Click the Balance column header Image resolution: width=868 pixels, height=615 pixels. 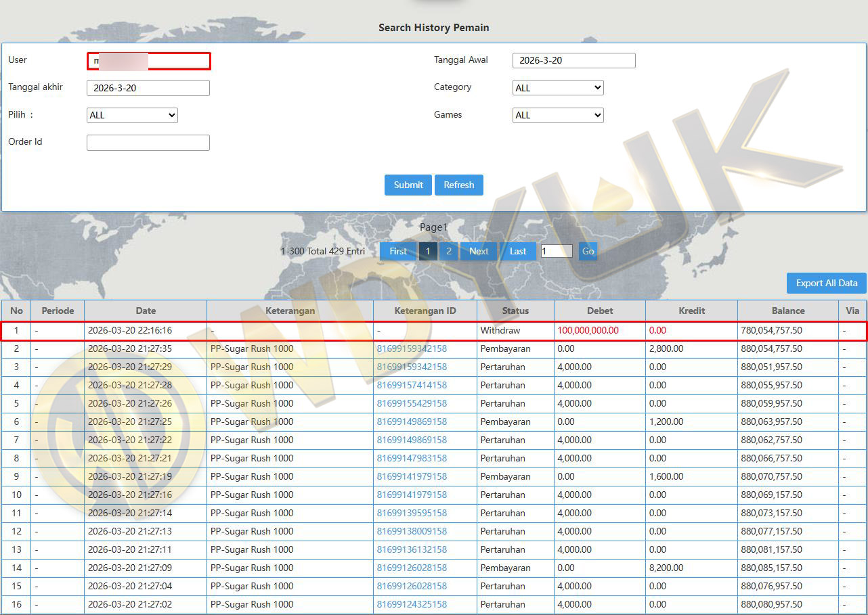coord(788,311)
